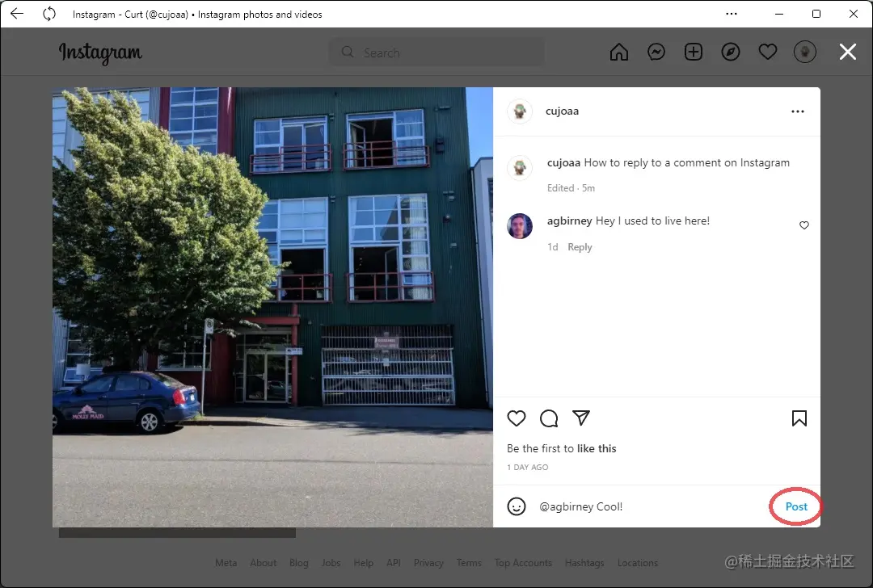Maximize the Instagram window
Viewport: 873px width, 588px height.
click(x=816, y=14)
